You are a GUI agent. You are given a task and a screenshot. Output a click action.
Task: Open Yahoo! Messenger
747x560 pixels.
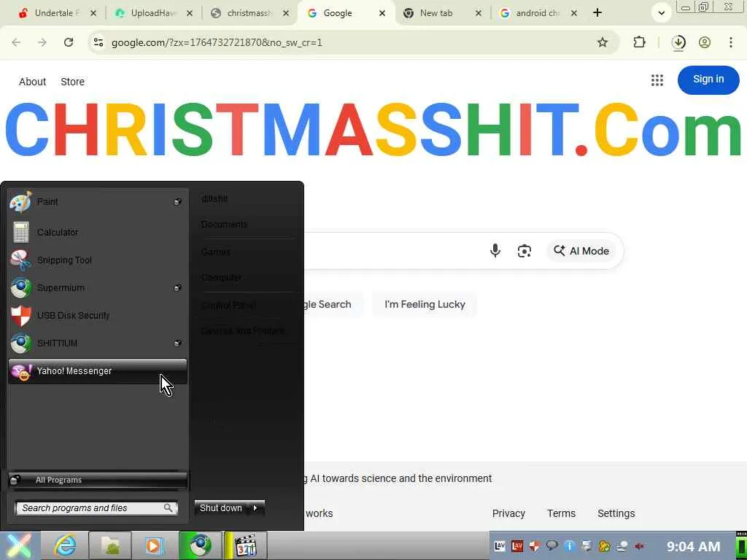(x=97, y=371)
